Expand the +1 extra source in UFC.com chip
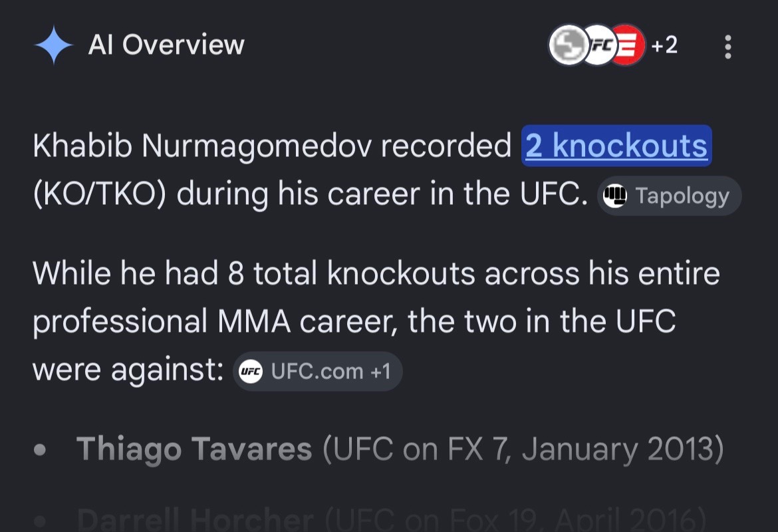 click(380, 371)
